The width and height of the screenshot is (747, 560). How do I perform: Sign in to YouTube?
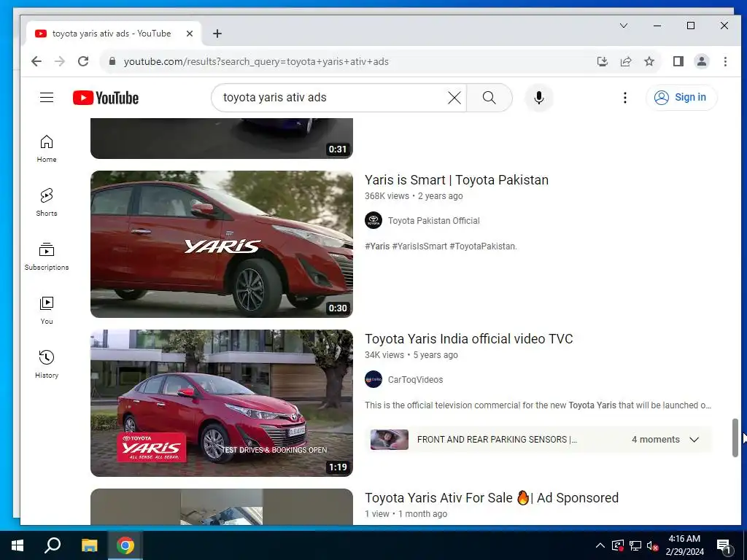tap(681, 98)
